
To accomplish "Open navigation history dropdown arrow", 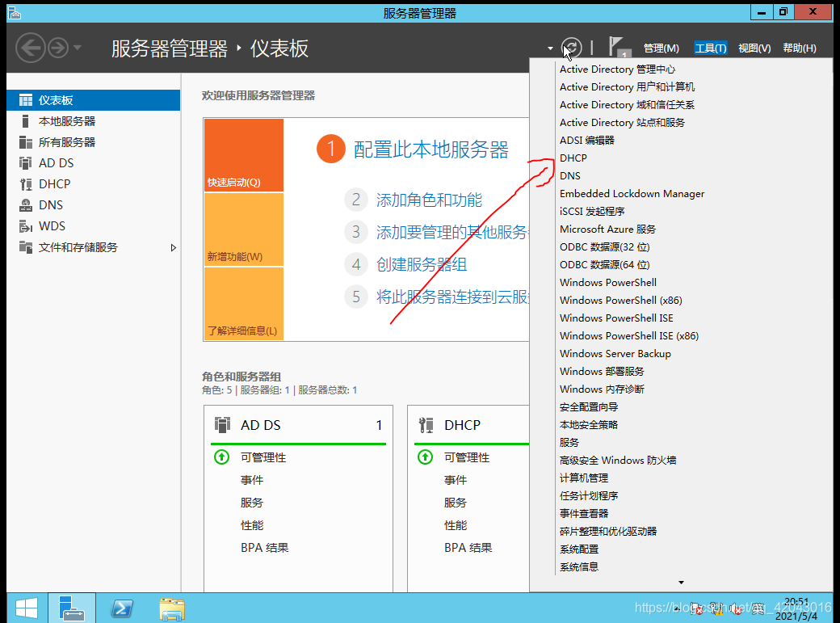I will [78, 48].
